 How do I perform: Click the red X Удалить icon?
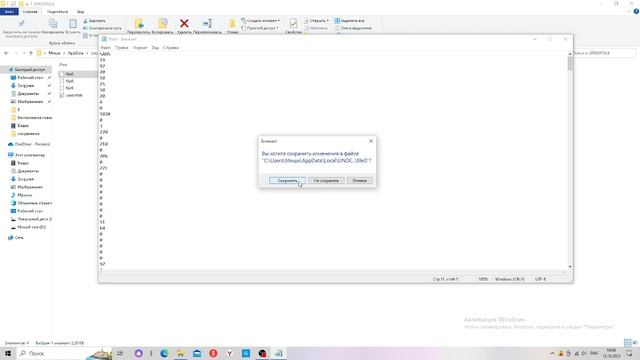click(184, 24)
